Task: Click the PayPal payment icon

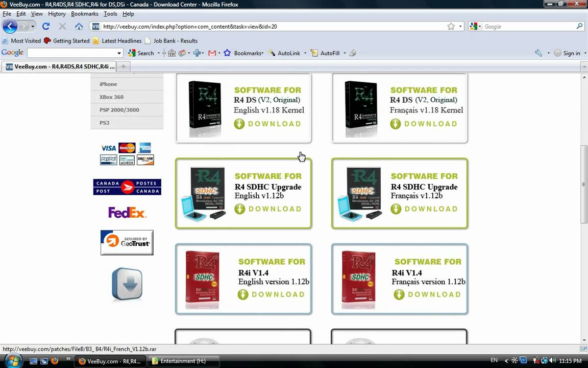Action: tap(108, 160)
